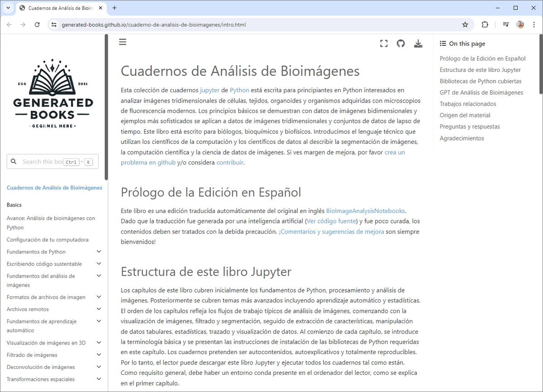Open the Chrome profile avatar
This screenshot has height=392, width=543.
point(520,24)
